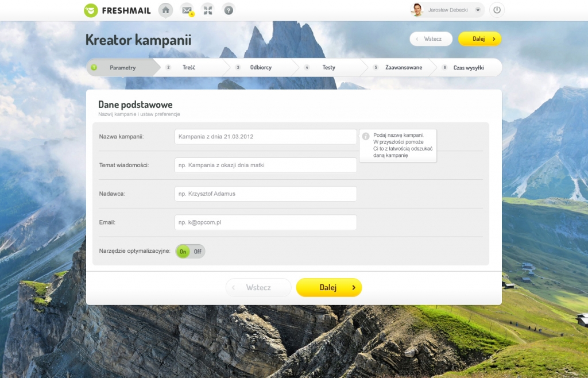Click Jarosław Debecki's avatar photo
This screenshot has height=378, width=588.
(417, 10)
